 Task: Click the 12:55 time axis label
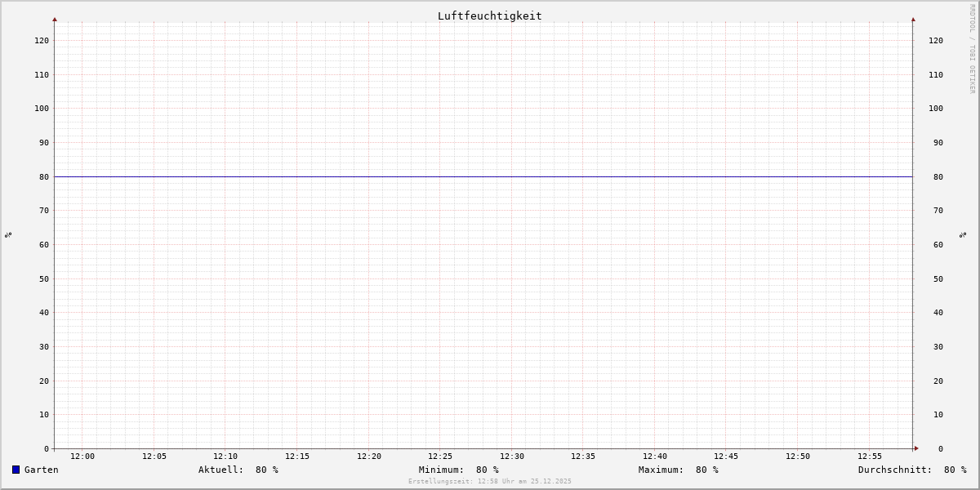click(x=870, y=456)
